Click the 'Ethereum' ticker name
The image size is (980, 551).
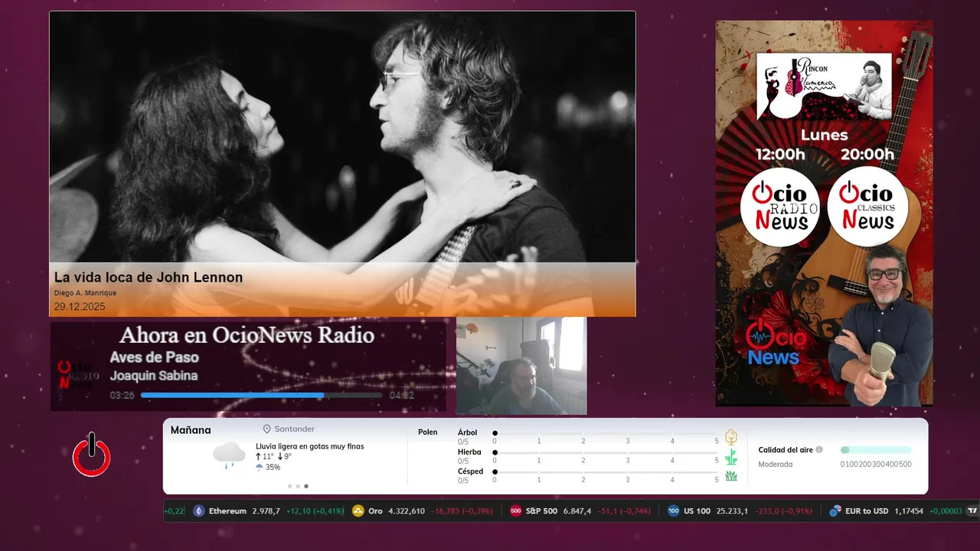227,511
